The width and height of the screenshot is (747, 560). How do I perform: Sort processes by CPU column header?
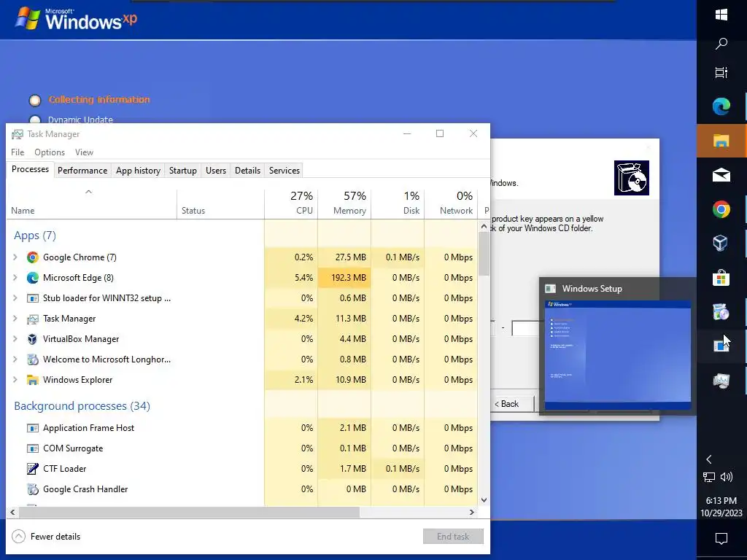291,204
